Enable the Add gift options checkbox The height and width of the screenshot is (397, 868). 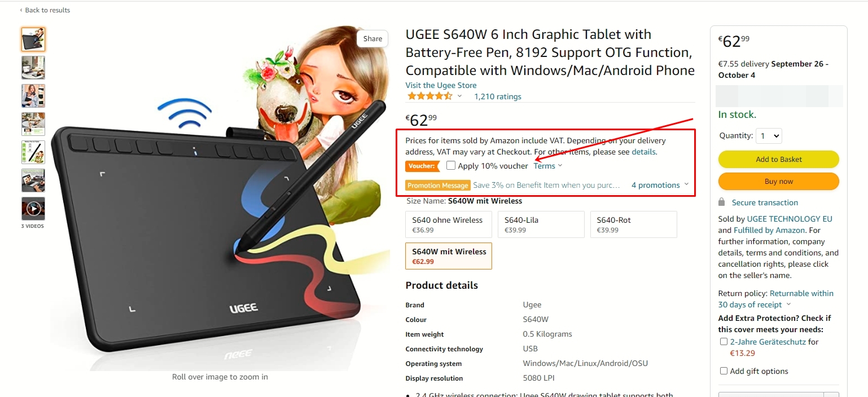pos(724,371)
